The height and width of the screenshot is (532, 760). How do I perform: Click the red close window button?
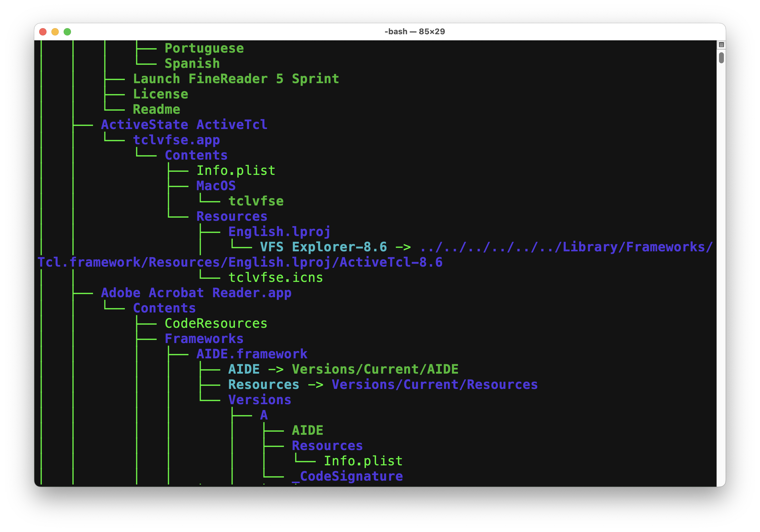click(43, 32)
